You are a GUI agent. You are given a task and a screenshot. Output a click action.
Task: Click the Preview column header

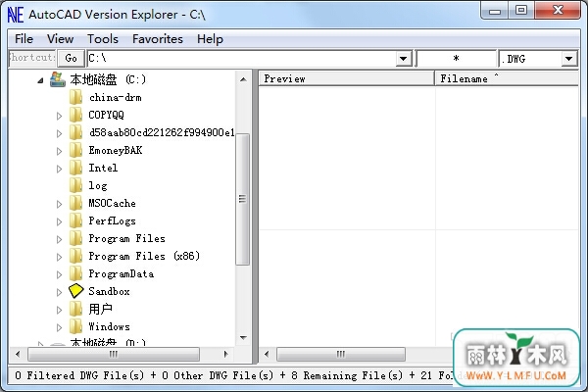tap(347, 78)
